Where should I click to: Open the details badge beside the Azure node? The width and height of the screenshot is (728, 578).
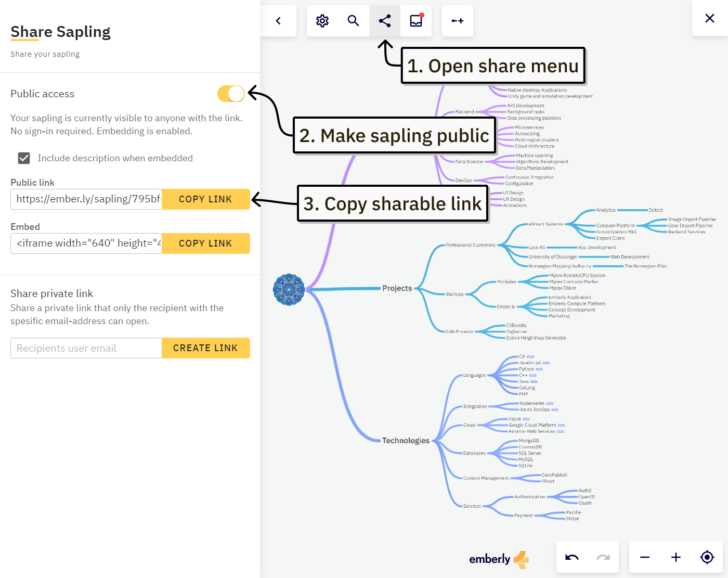click(526, 419)
